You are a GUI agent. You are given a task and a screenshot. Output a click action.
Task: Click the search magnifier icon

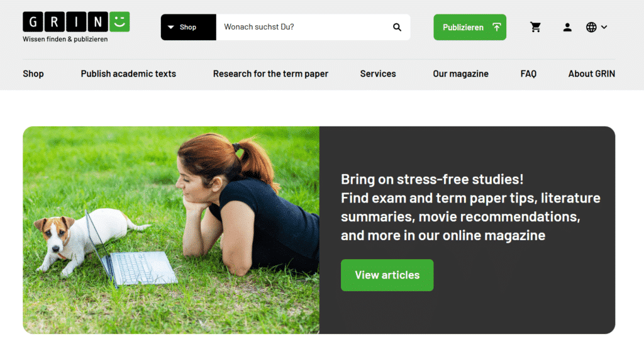[x=397, y=27]
